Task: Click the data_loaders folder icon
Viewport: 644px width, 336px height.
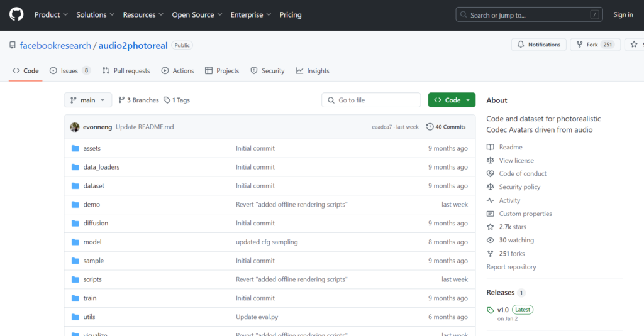Action: point(75,167)
